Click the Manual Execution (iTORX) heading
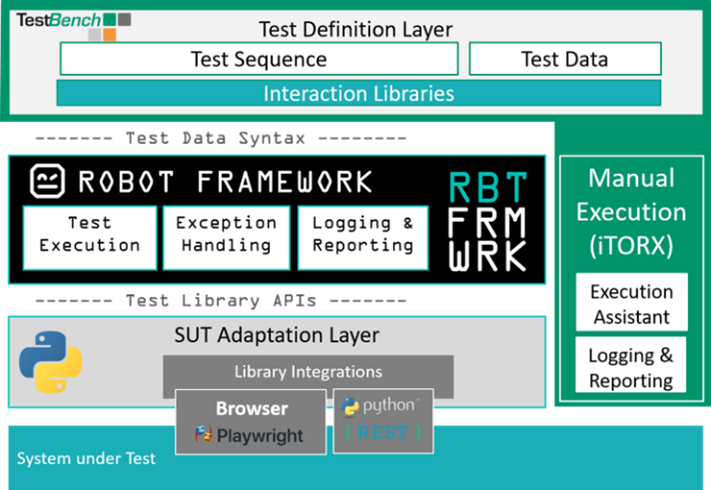 (x=631, y=212)
